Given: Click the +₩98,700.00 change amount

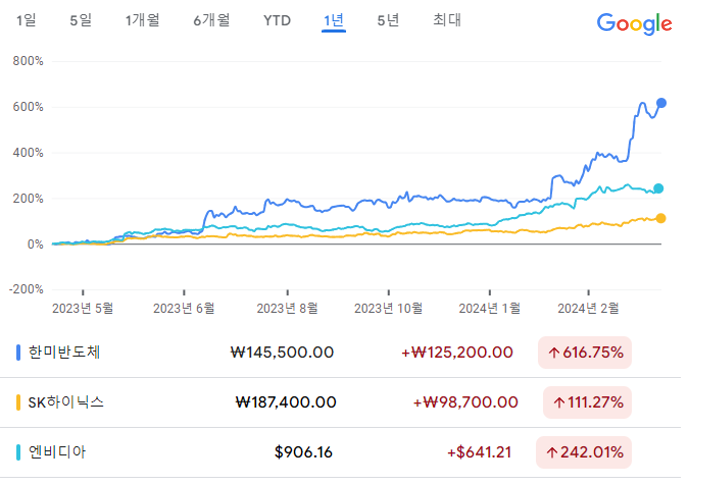Looking at the screenshot, I should pos(466,402).
